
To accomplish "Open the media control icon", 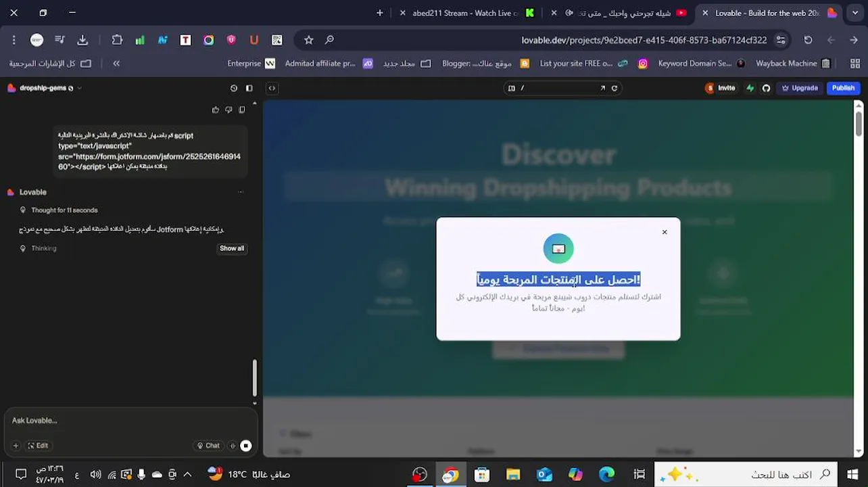I will 59,40.
